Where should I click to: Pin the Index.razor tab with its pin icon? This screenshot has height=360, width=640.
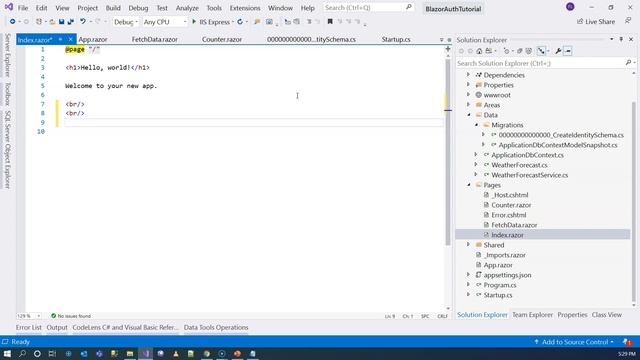click(x=60, y=39)
